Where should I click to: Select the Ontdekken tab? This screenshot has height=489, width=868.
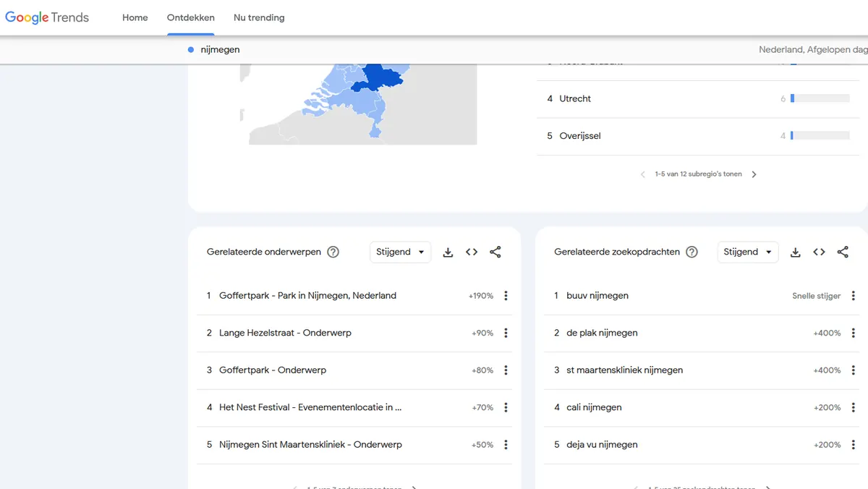(191, 17)
